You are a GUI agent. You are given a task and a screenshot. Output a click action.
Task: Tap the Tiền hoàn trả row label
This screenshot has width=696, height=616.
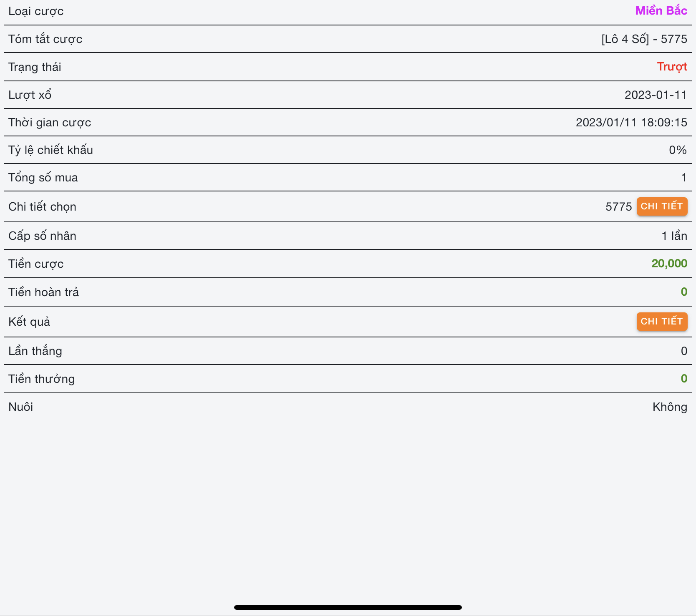click(43, 292)
